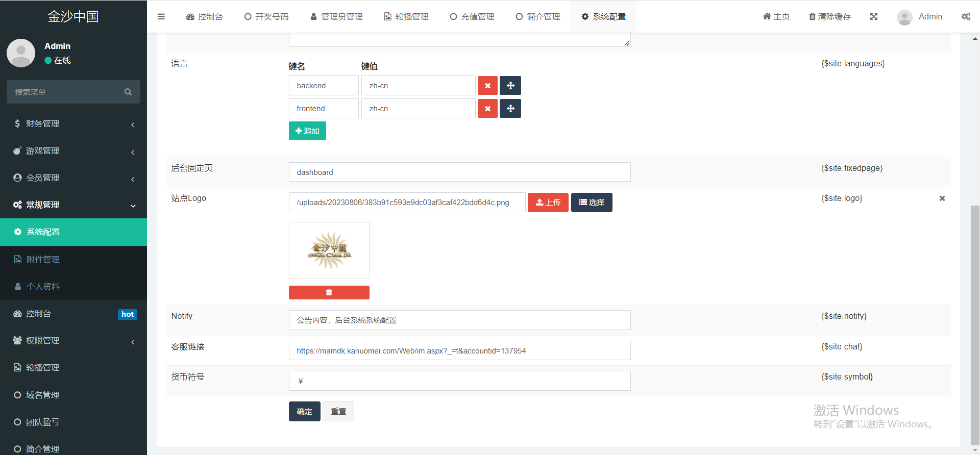Click the 重置 reset button
The height and width of the screenshot is (455, 980).
tap(338, 412)
